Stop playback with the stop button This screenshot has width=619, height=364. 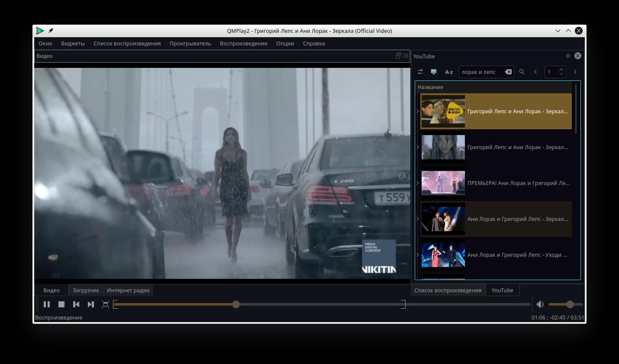(x=61, y=304)
